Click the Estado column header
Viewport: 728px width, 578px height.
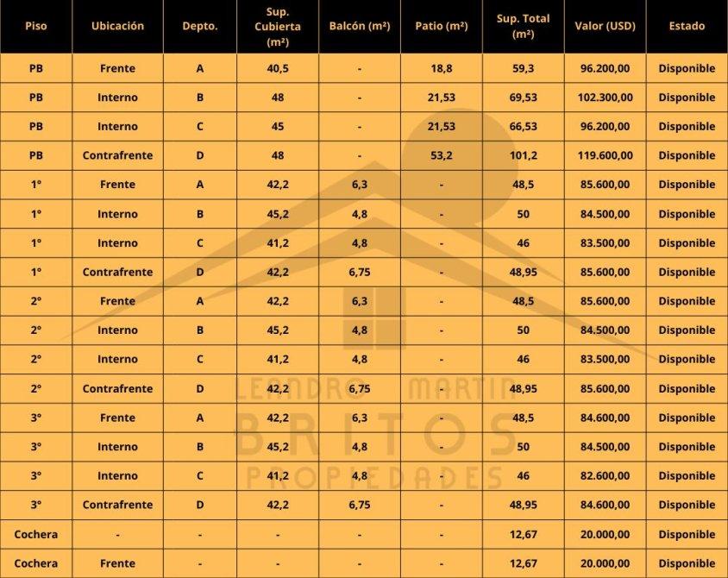[687, 26]
